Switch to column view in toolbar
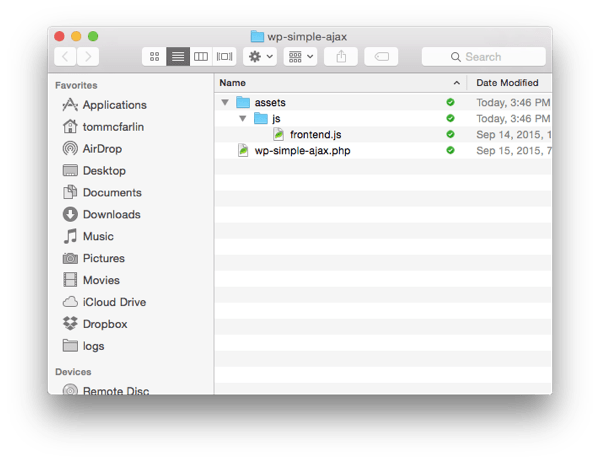The image size is (600, 462). point(201,57)
